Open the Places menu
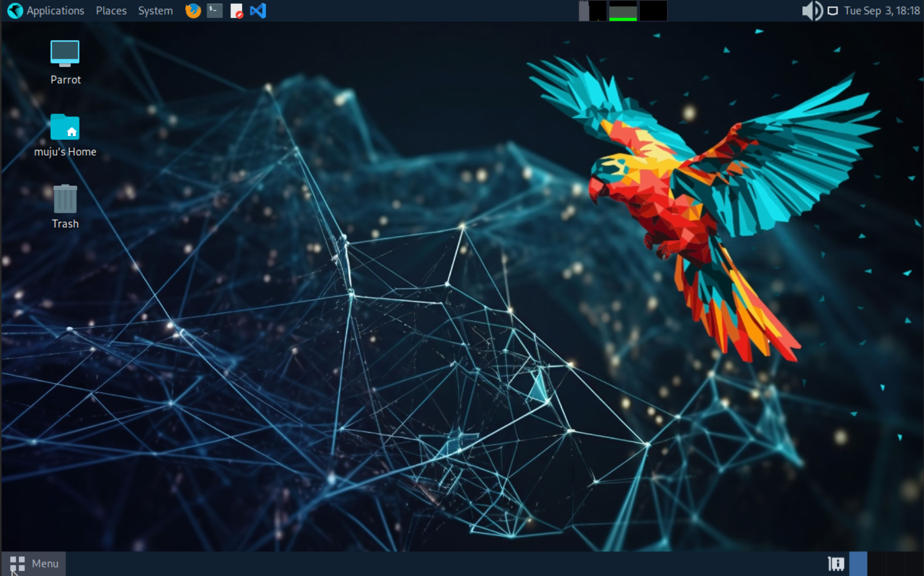Viewport: 924px width, 576px height. [111, 11]
